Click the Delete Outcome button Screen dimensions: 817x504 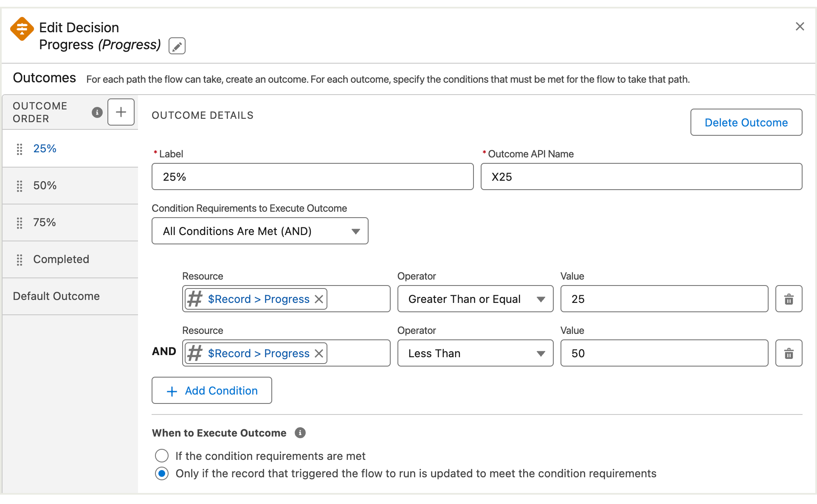tap(746, 122)
